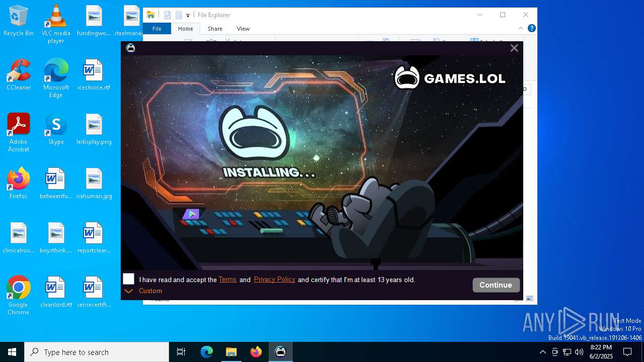
Task: Open network settings from system tray
Action: coord(567,352)
